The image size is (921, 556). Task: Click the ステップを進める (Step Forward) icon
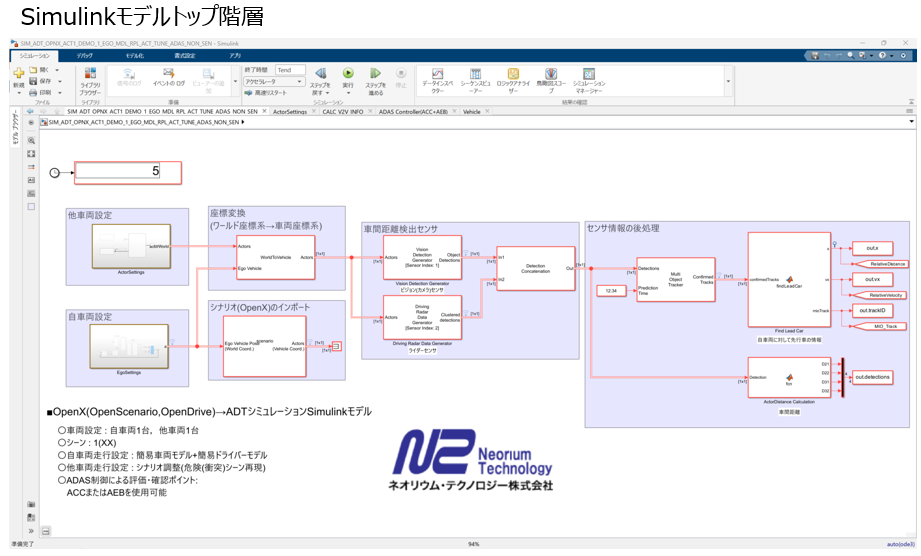pyautogui.click(x=375, y=74)
